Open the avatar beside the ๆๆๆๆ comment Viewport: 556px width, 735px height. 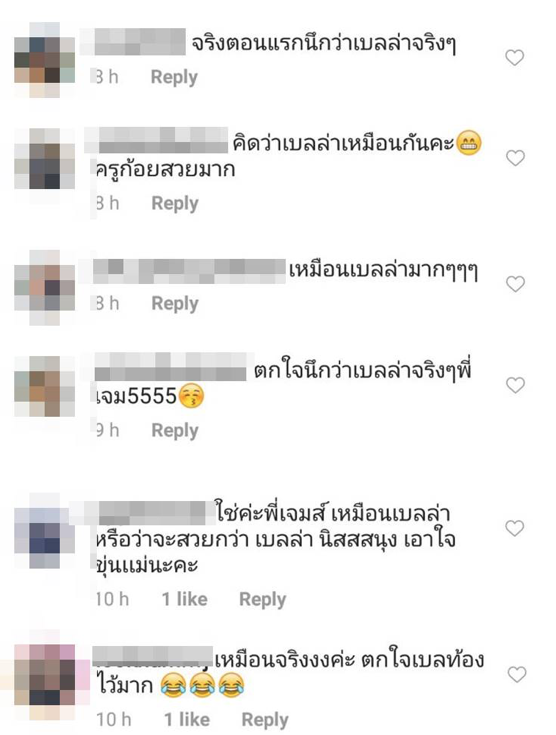pyautogui.click(x=45, y=287)
